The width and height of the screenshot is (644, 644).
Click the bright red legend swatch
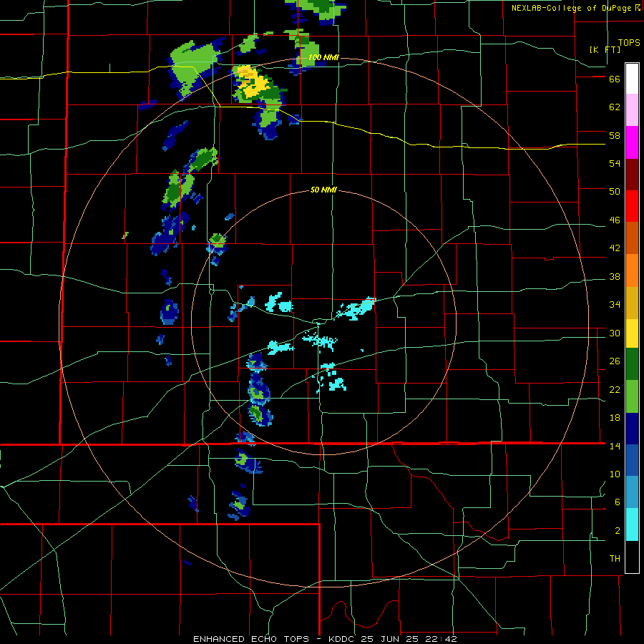[x=632, y=206]
